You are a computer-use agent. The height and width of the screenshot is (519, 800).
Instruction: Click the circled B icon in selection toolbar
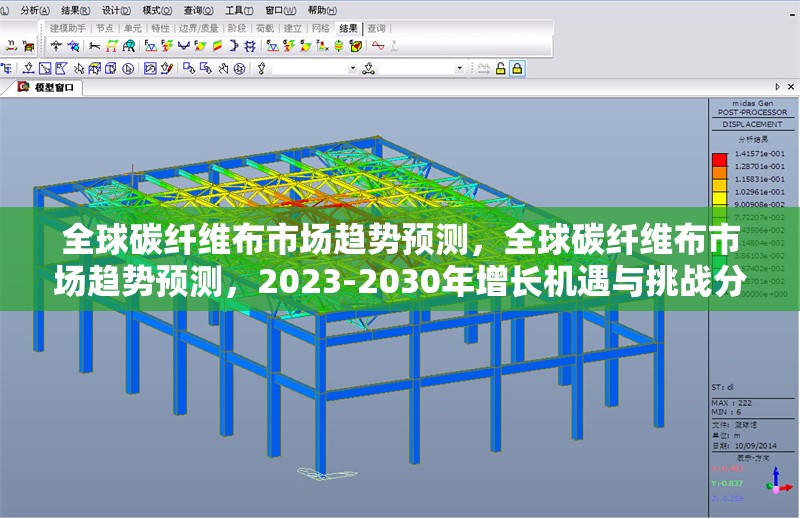127,68
